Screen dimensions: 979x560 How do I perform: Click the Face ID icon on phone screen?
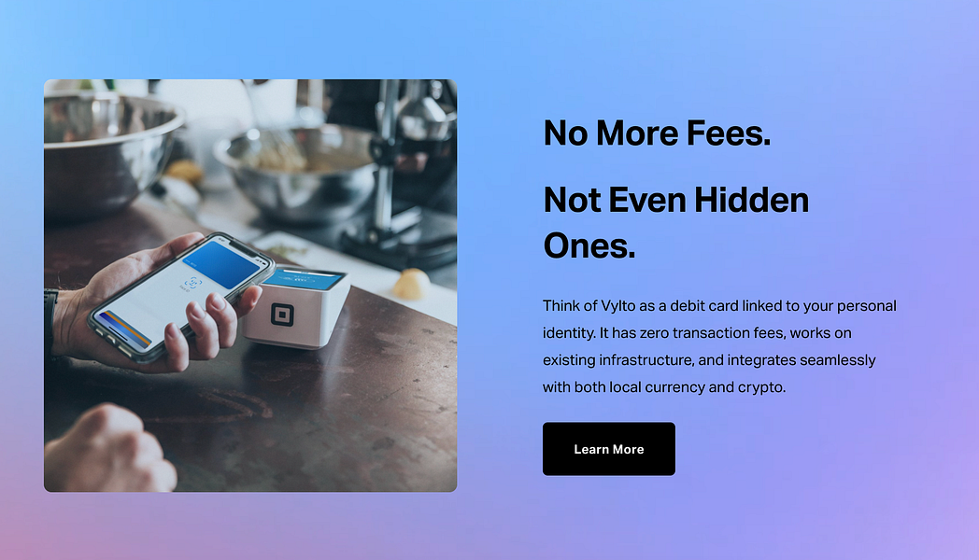click(x=192, y=283)
